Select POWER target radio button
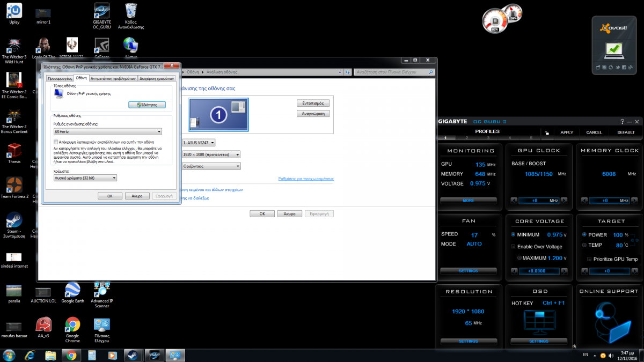 click(584, 235)
